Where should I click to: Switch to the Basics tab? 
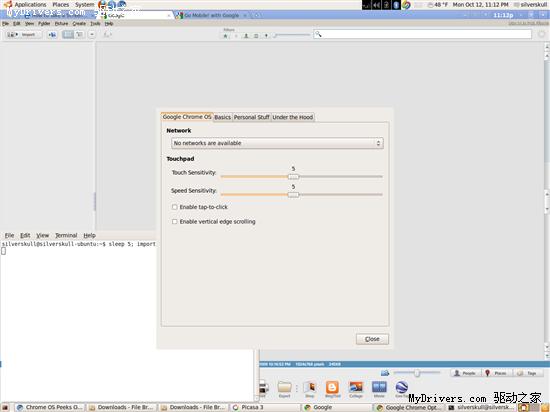[222, 117]
